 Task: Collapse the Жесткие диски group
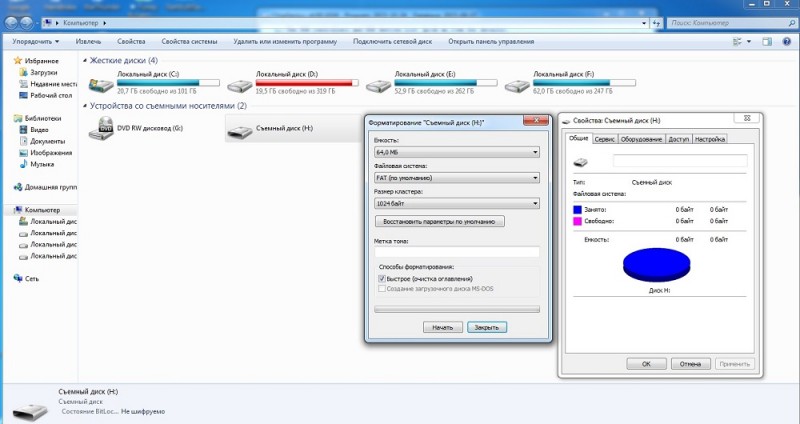(85, 61)
